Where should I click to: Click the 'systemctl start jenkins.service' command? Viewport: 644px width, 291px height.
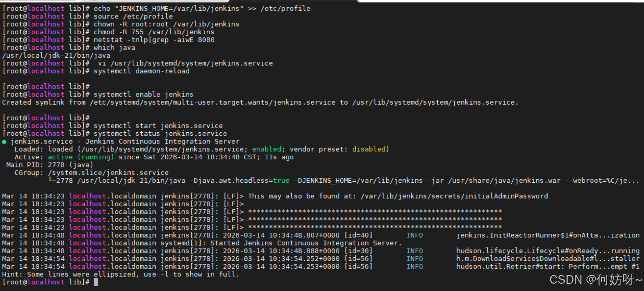tap(158, 126)
